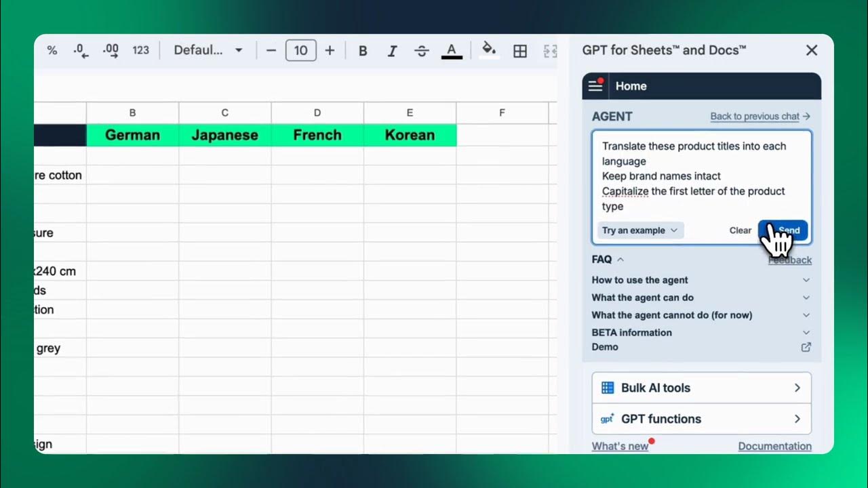Viewport: 868px width, 488px height.
Task: Open Bulk AI tools menu
Action: coord(701,388)
